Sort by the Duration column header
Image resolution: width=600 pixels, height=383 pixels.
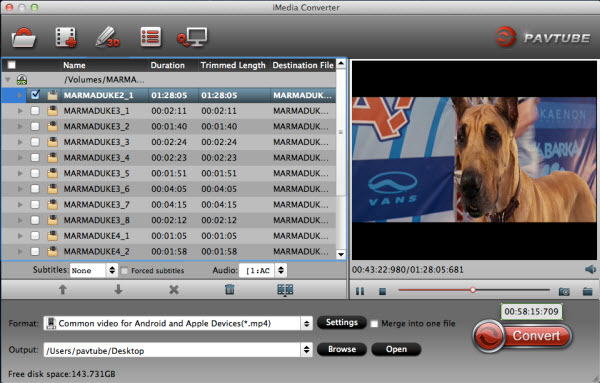coord(167,65)
